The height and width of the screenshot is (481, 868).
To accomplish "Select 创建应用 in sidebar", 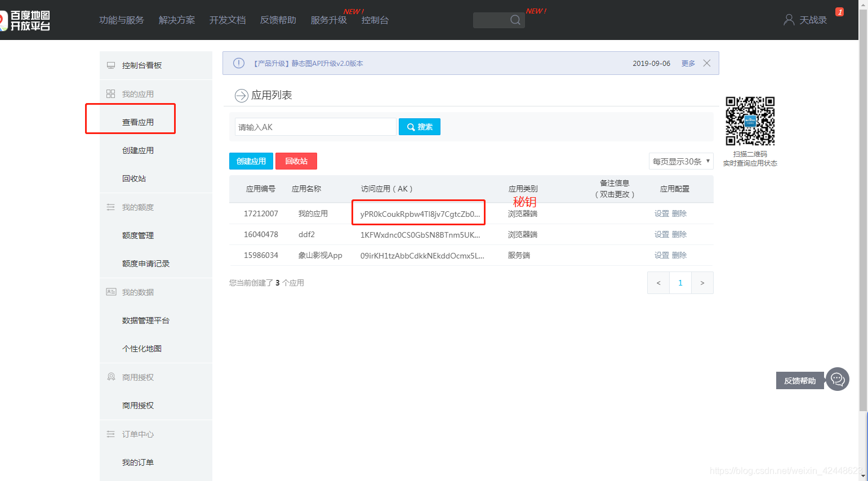I will (x=138, y=150).
